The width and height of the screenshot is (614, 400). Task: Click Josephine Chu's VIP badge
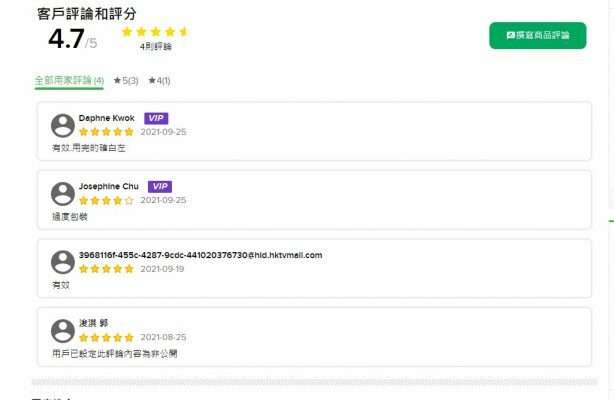160,186
